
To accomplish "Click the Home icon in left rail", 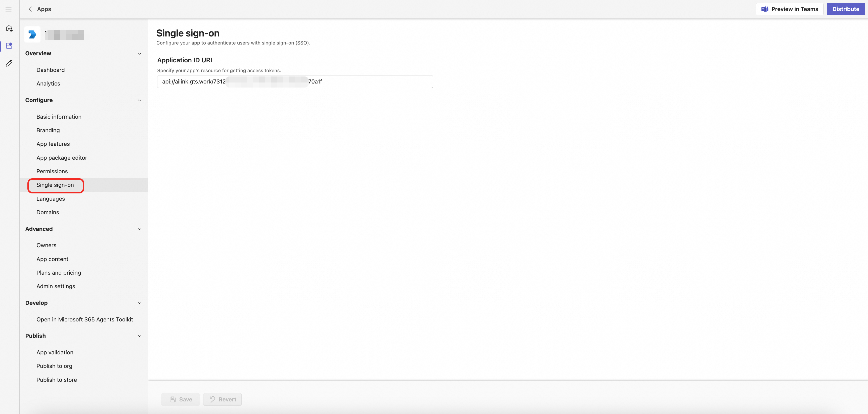I will click(9, 28).
